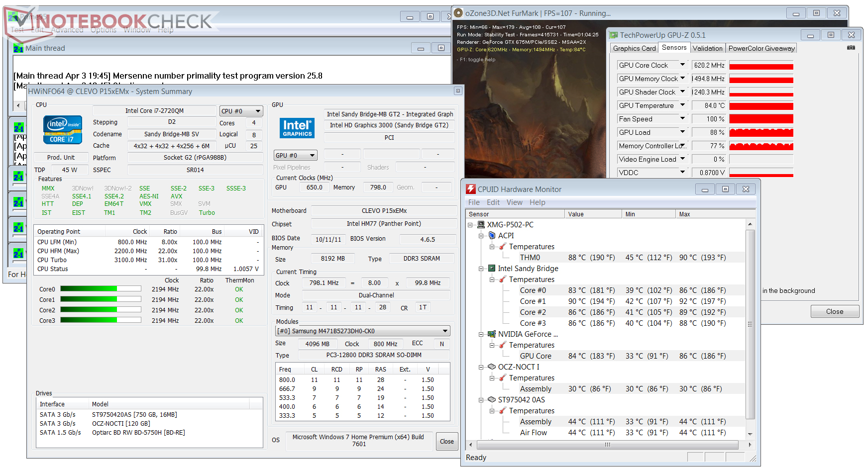
Task: Click the Min column header
Action: pyautogui.click(x=650, y=214)
